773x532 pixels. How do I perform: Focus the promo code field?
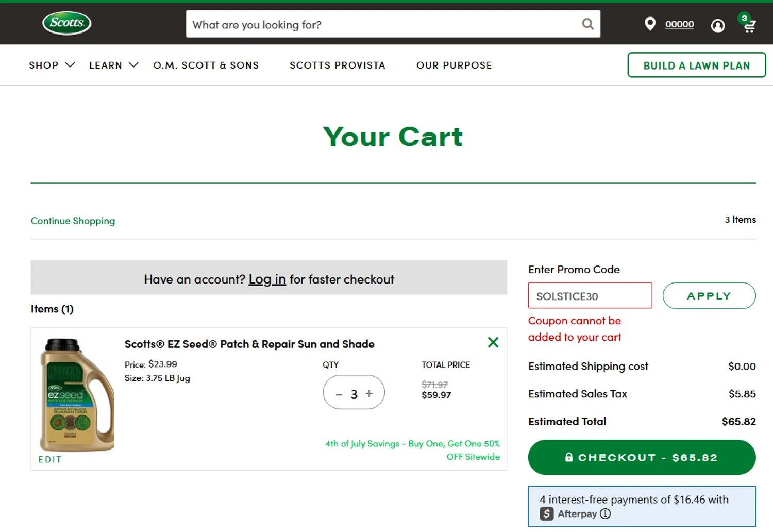pos(590,296)
